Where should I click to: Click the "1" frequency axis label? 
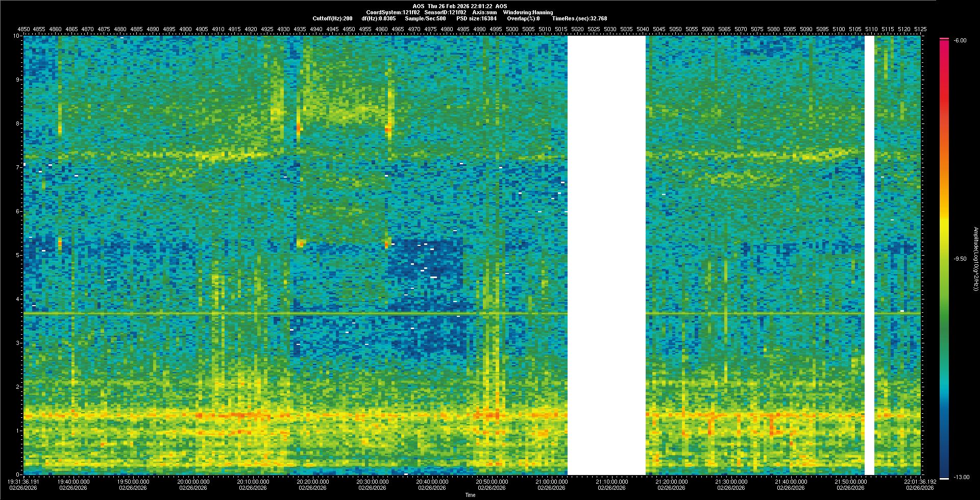(x=18, y=431)
